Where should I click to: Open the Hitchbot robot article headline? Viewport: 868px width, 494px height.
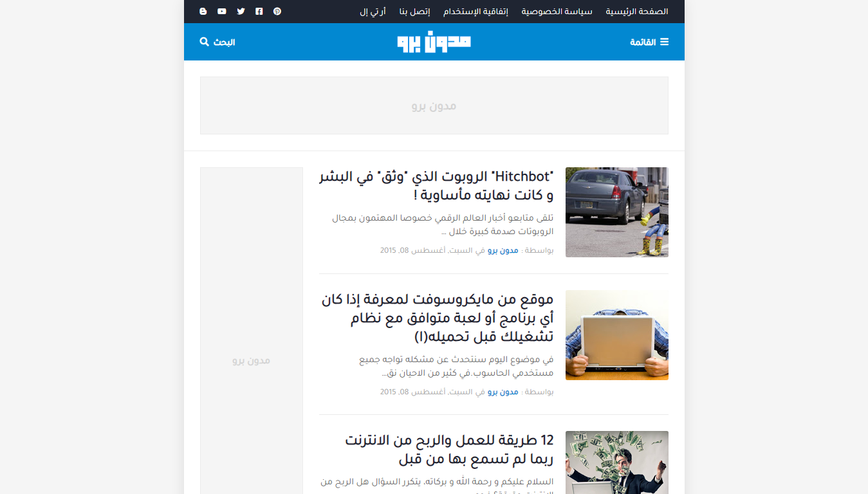tap(436, 186)
